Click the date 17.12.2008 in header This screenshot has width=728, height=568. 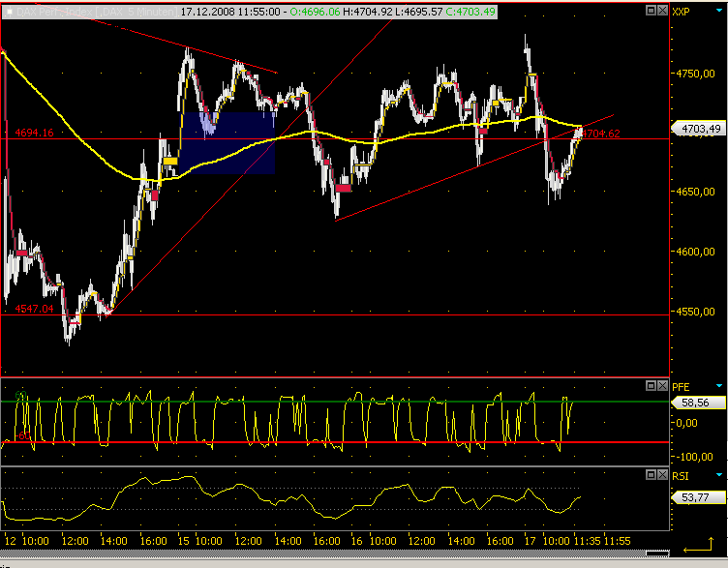207,12
